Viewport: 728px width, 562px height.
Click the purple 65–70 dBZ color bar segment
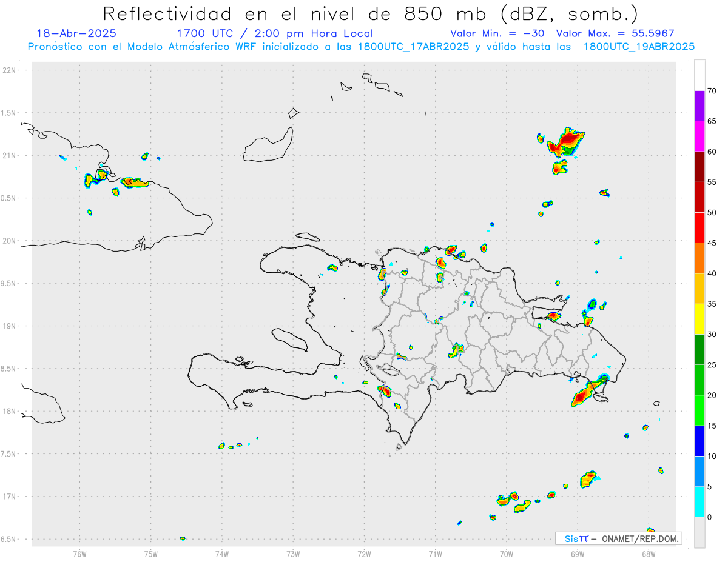[x=699, y=106]
